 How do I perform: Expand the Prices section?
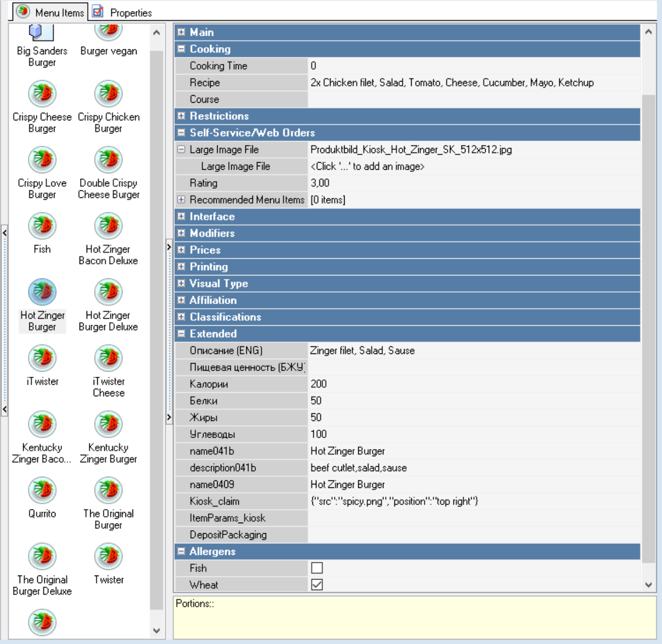pos(181,250)
